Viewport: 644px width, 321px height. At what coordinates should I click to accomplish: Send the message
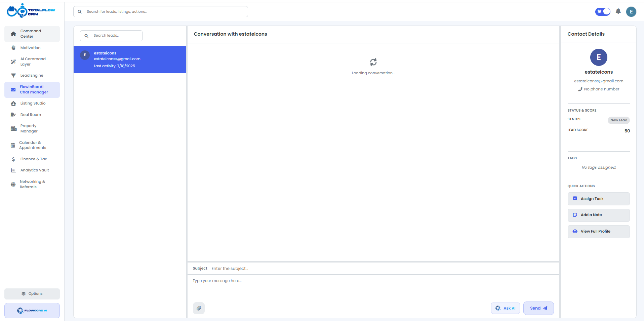(538, 308)
